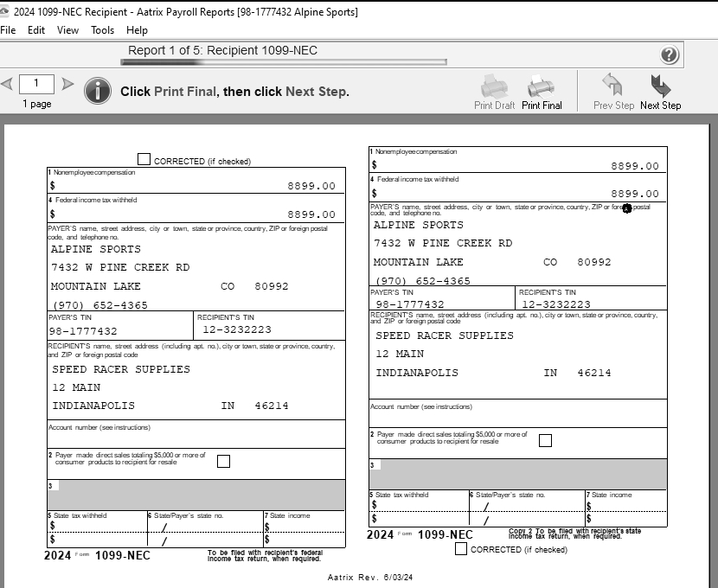Open the View menu

(67, 29)
